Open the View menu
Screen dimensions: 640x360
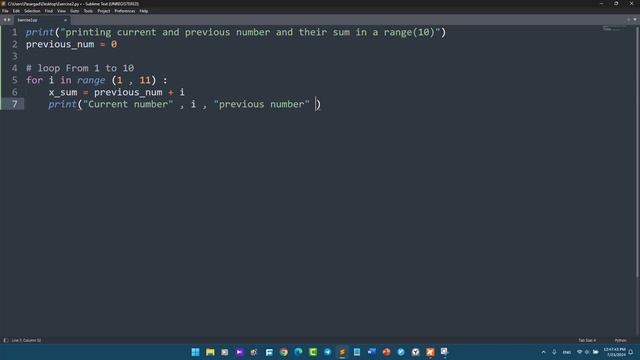pyautogui.click(x=61, y=11)
